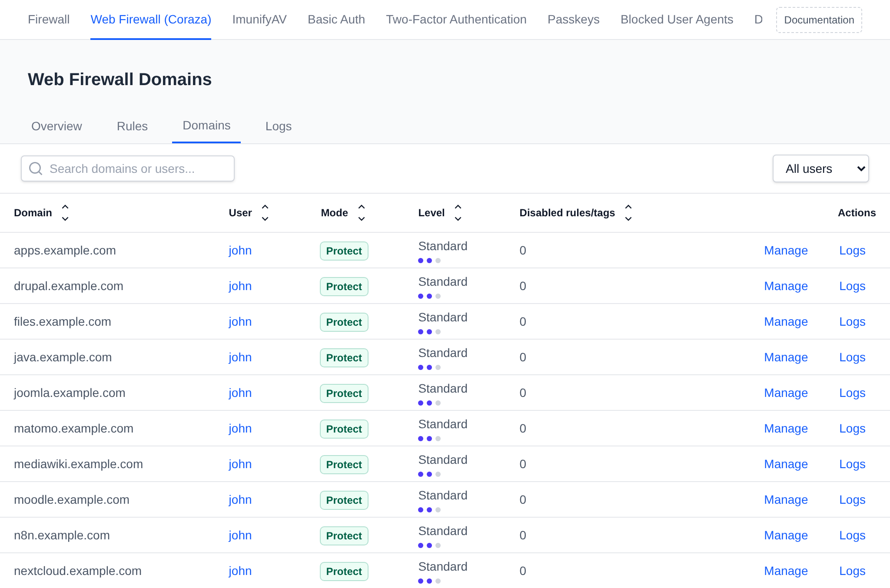Click the n8n.example.com domain name
This screenshot has height=588, width=890.
(x=62, y=535)
